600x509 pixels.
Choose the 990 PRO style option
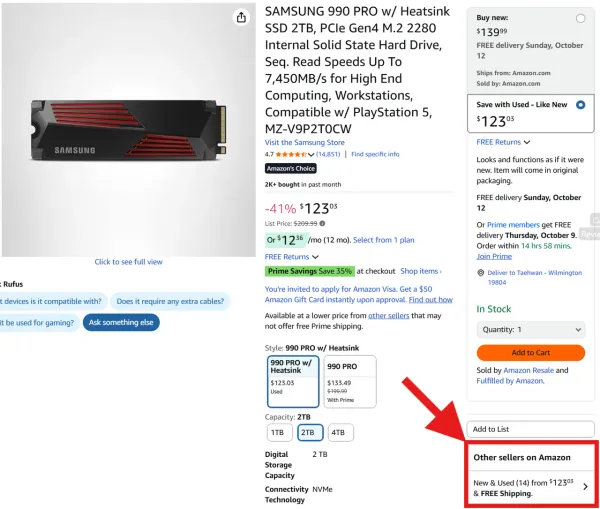(x=350, y=381)
